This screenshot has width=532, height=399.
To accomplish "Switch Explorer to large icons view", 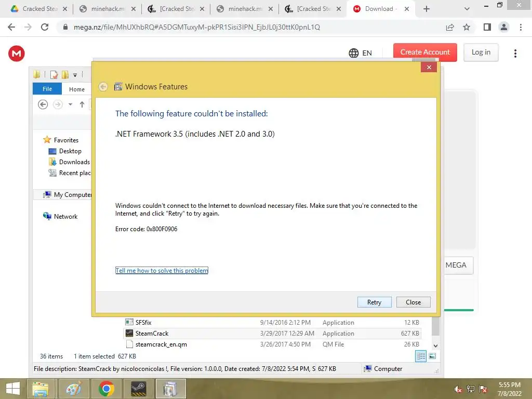I will click(432, 356).
